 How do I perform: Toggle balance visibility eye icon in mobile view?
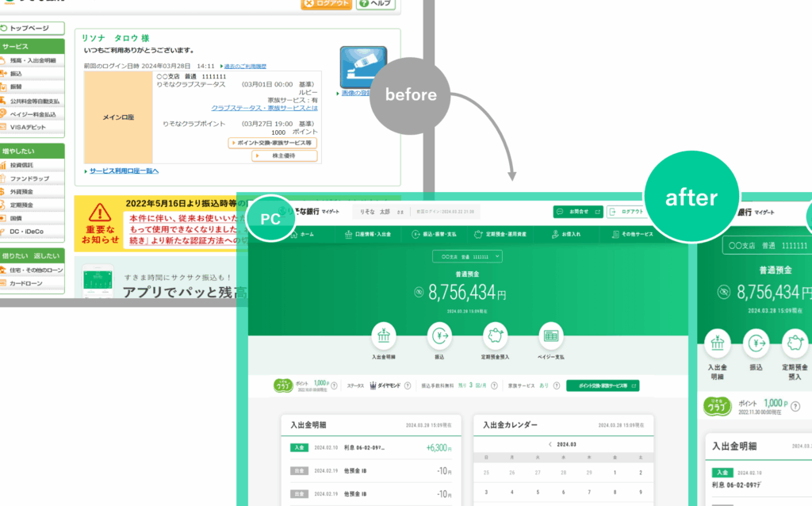tap(723, 292)
